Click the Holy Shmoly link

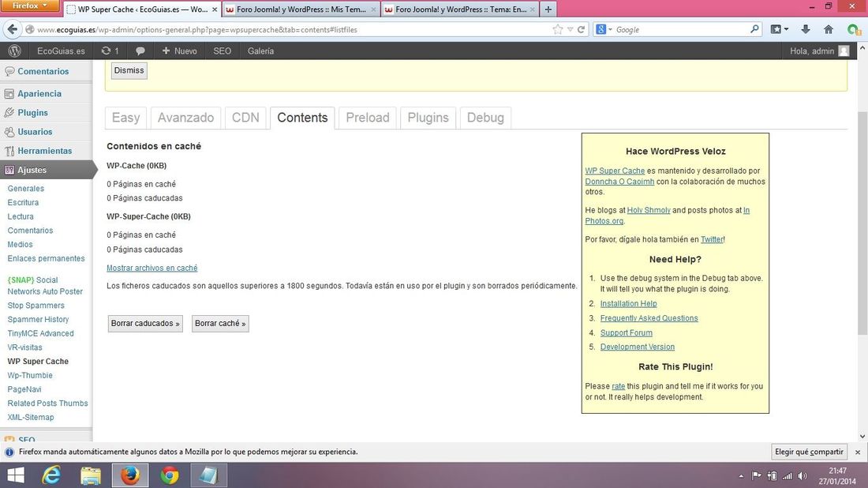pos(648,211)
